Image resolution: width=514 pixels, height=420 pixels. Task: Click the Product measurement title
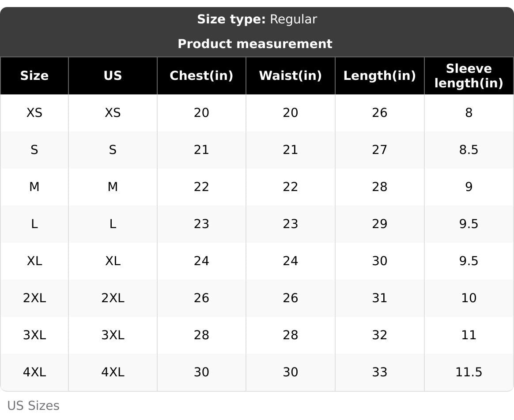[255, 44]
